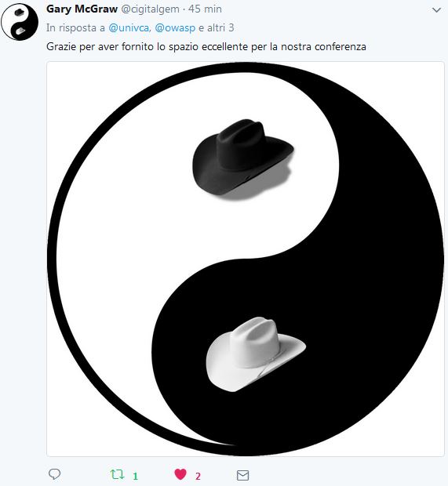Click the black cowboy hat in the image
This screenshot has width=448, height=486.
point(243,157)
